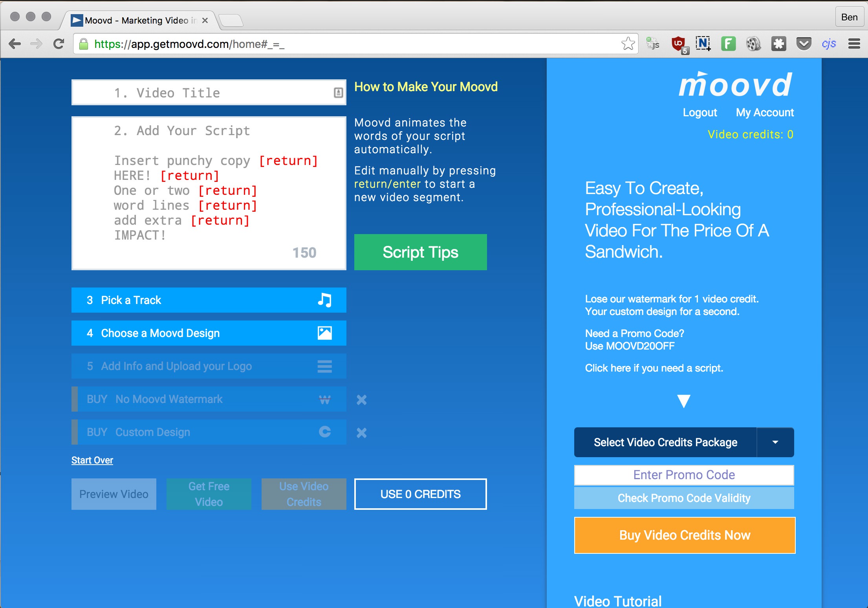Click the 'Video credits: 0' text
The height and width of the screenshot is (608, 868).
(x=750, y=135)
